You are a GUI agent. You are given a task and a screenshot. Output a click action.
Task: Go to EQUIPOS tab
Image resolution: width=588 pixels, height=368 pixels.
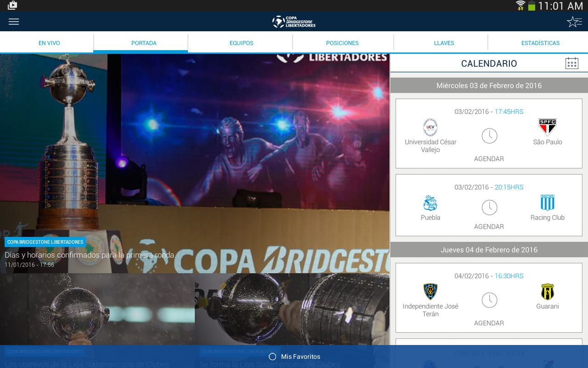click(x=242, y=43)
